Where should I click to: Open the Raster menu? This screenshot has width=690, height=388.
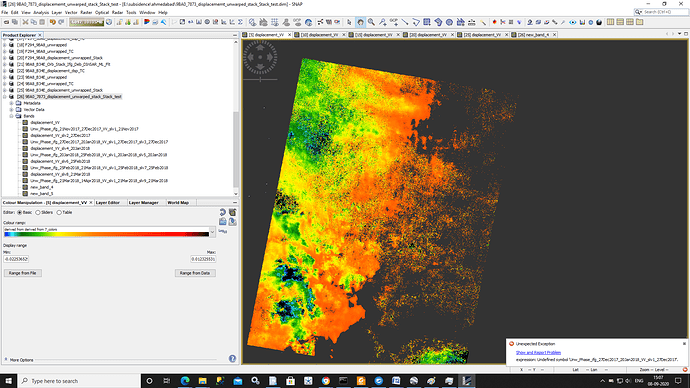[x=86, y=13]
